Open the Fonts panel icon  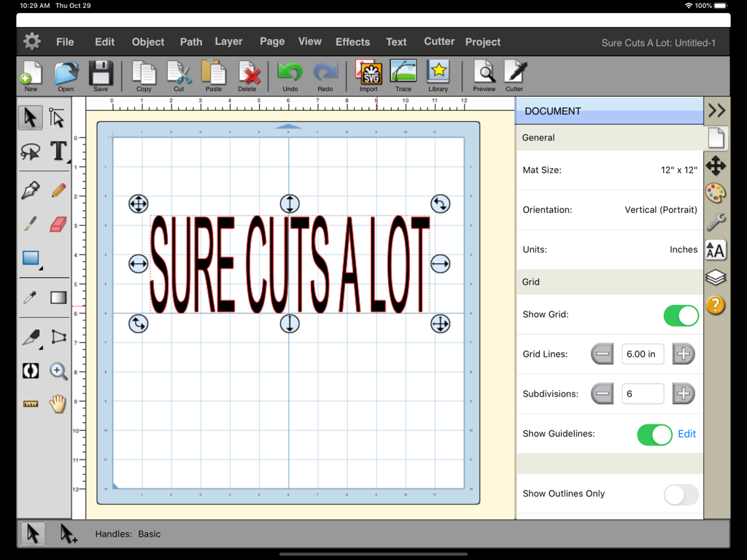(x=716, y=249)
